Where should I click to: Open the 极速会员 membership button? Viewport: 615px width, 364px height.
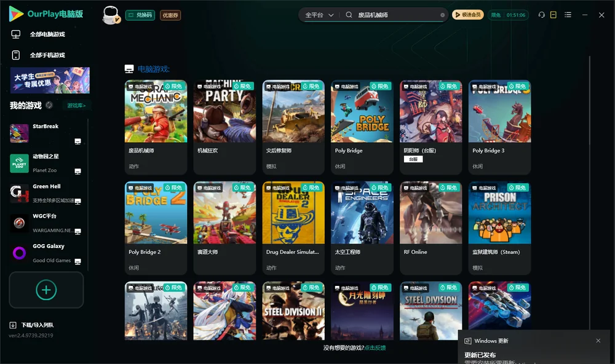[468, 15]
